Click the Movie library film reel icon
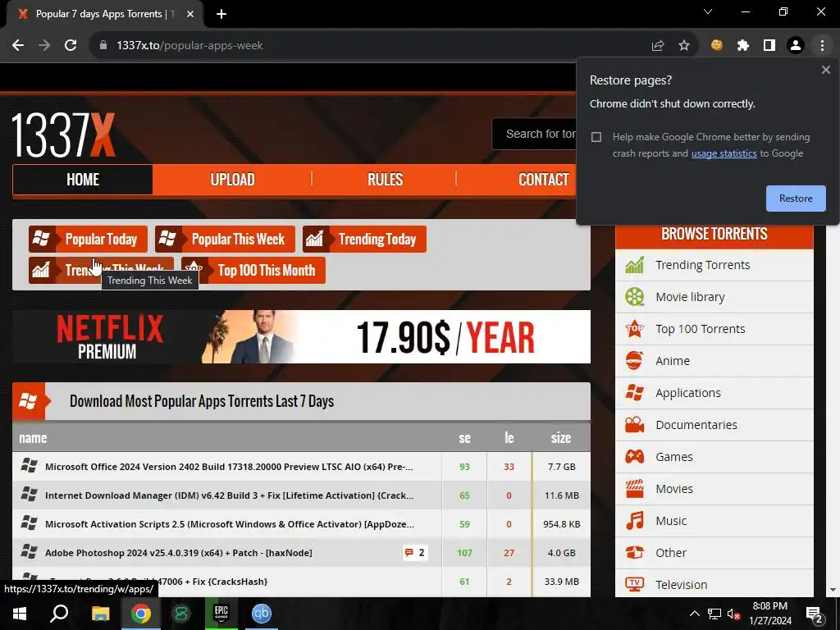Screen dimensions: 840x630 [x=634, y=297]
